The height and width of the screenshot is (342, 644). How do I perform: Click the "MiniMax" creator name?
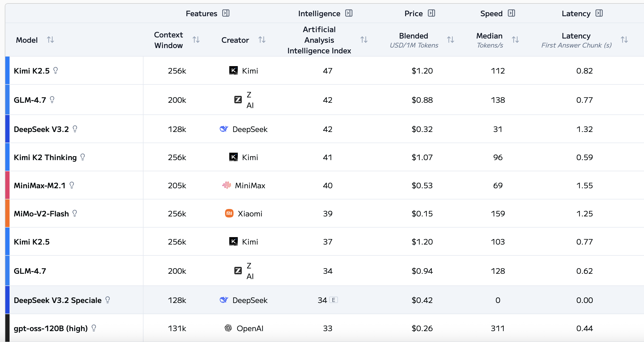pos(250,186)
